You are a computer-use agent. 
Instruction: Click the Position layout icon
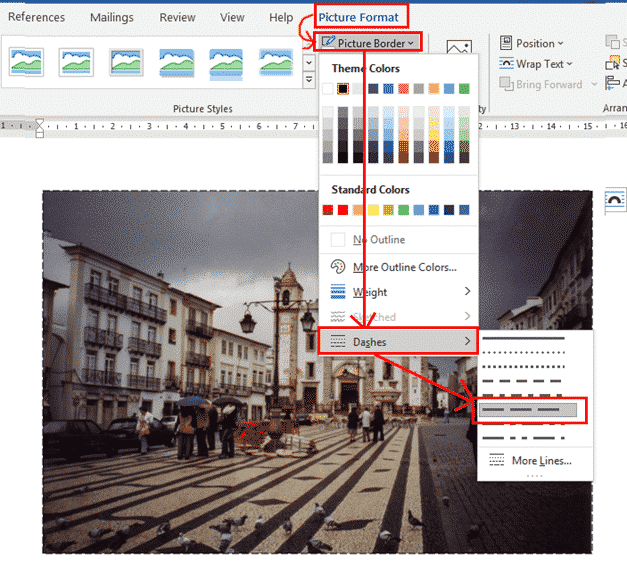[505, 43]
